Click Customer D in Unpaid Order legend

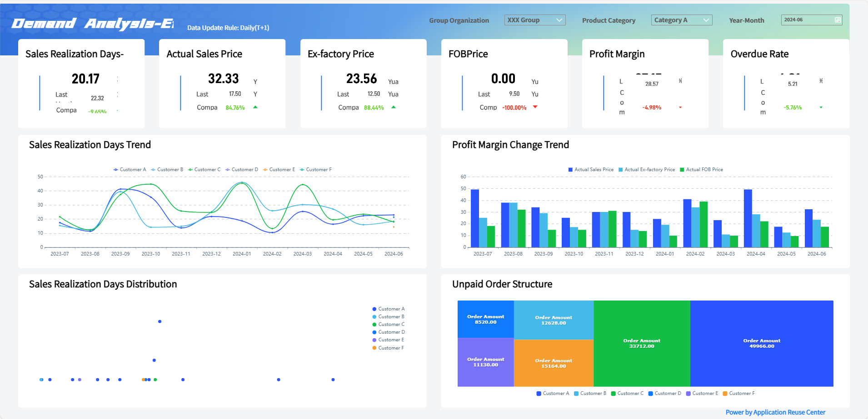(x=664, y=394)
